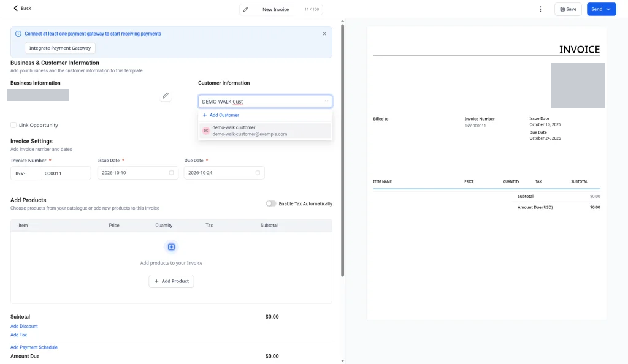This screenshot has width=628, height=364.
Task: Click the Invoice Number INV-000011 in preview
Action: [475, 126]
